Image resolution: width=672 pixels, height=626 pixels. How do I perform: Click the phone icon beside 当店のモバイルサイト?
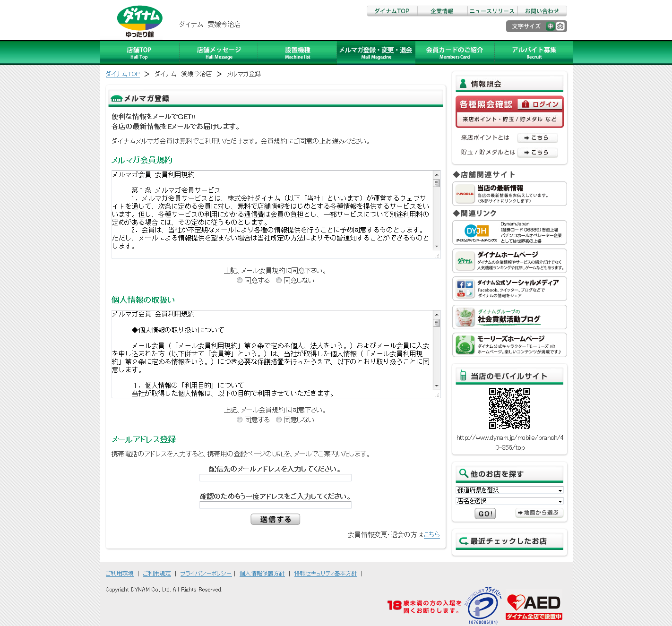pos(463,376)
